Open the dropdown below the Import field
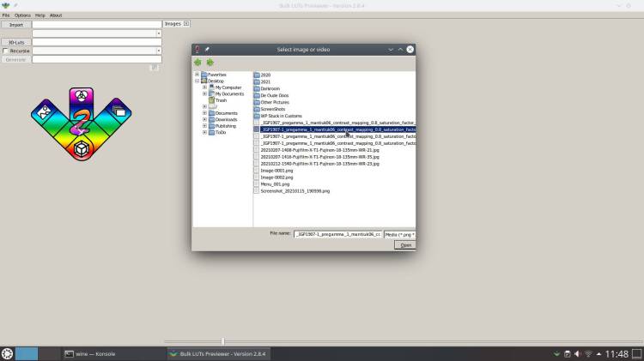The height and width of the screenshot is (361, 644). tap(159, 33)
